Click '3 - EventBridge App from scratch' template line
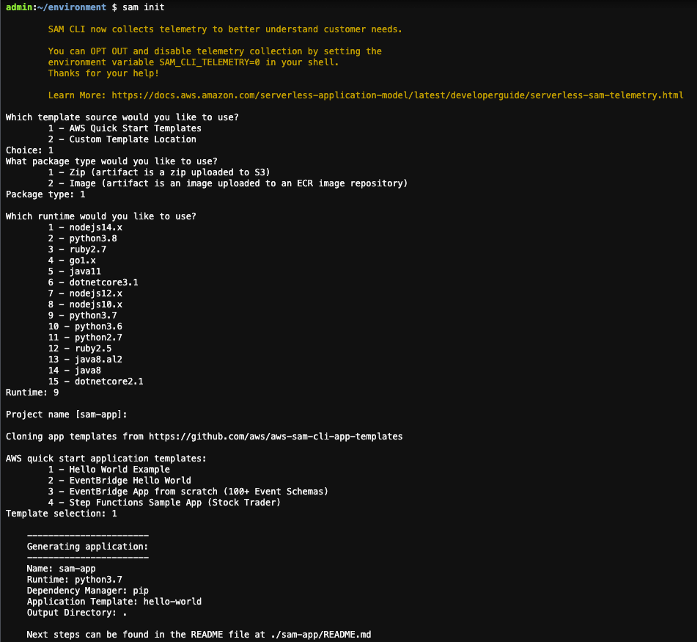Screen dimensions: 697x643 click(x=188, y=491)
